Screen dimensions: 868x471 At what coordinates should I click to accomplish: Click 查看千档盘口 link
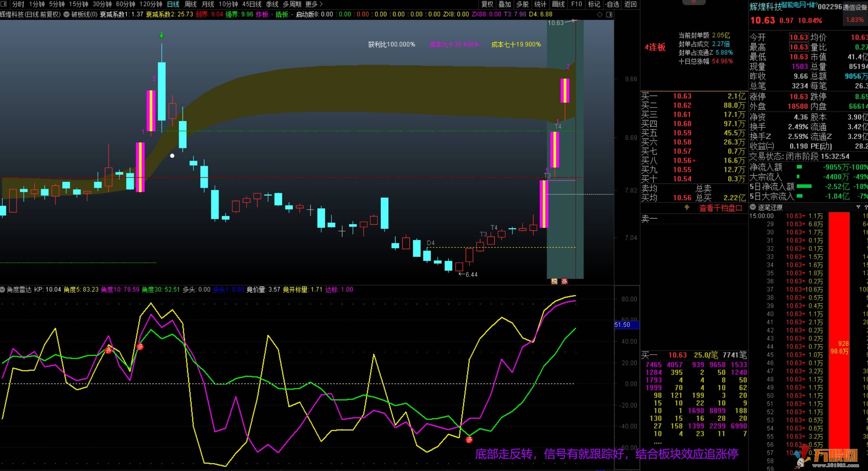(720, 208)
